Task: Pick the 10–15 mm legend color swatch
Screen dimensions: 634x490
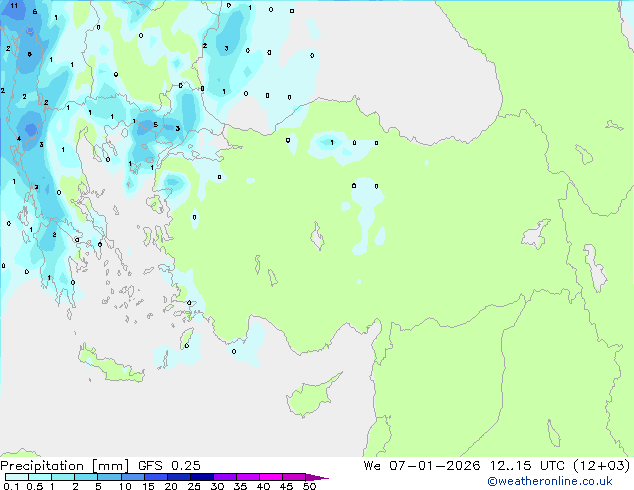Action: tap(132, 477)
